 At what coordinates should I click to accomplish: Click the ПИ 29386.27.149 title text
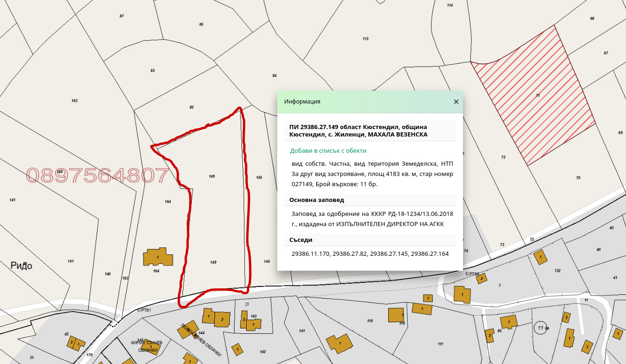coord(358,130)
